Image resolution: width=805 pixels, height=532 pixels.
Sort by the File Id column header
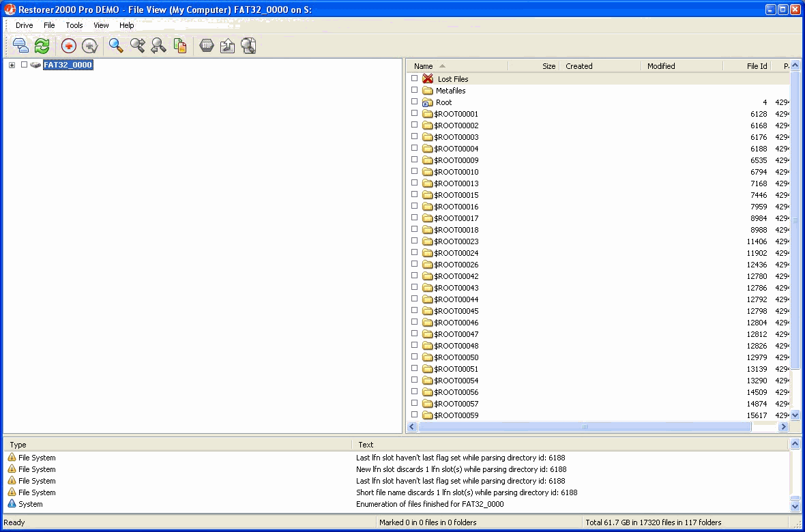pos(748,65)
